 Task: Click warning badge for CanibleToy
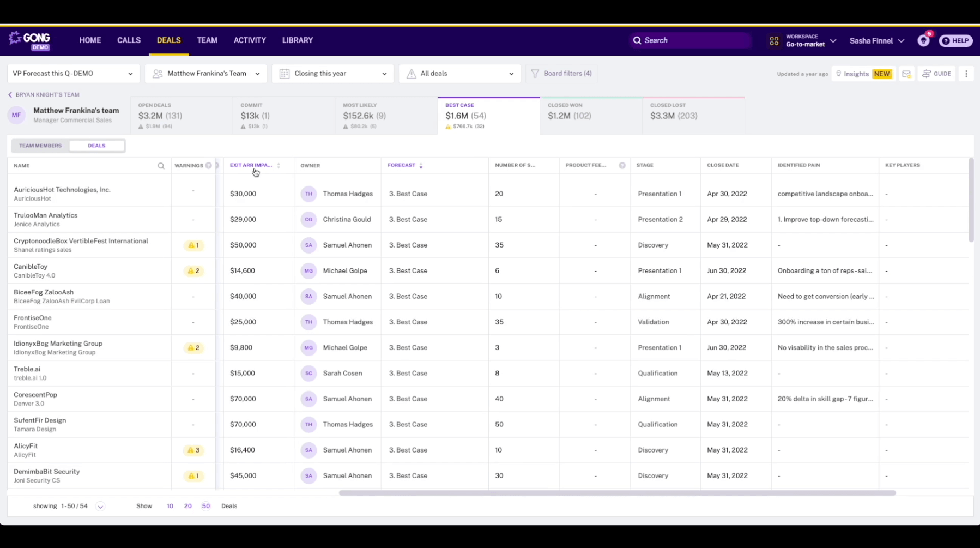tap(193, 271)
